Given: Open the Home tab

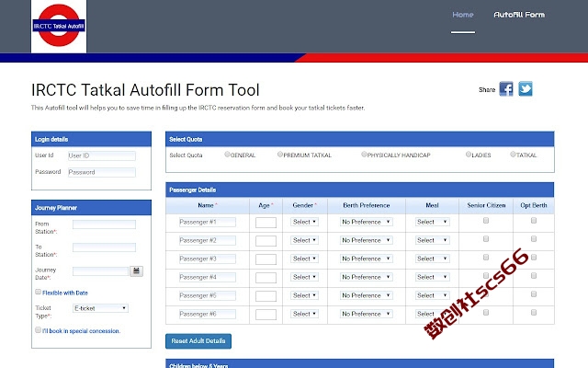Looking at the screenshot, I should coord(463,15).
